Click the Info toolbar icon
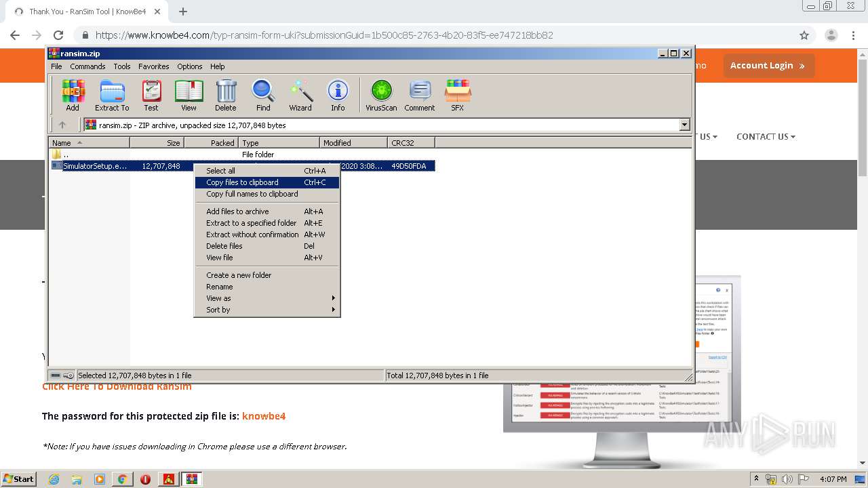The height and width of the screenshot is (488, 868). click(338, 95)
